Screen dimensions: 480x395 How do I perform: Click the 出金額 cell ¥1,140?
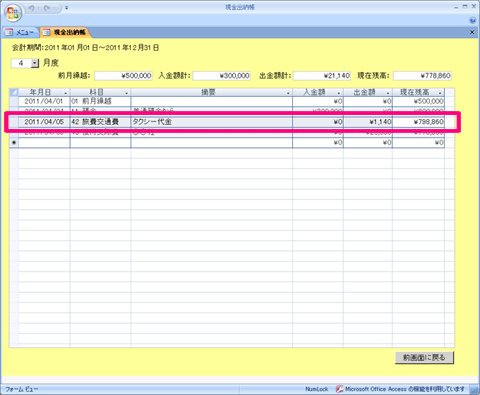tap(368, 122)
